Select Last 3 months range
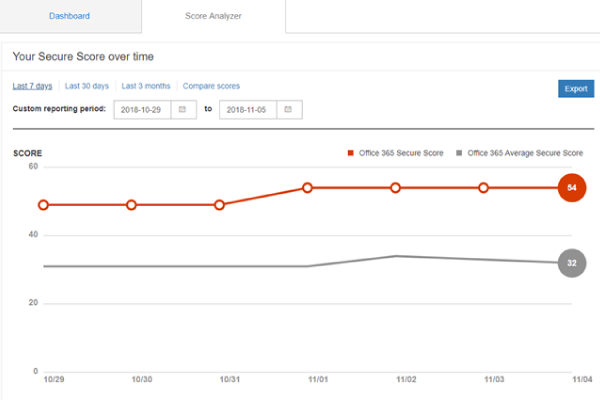This screenshot has width=600, height=400. click(146, 86)
